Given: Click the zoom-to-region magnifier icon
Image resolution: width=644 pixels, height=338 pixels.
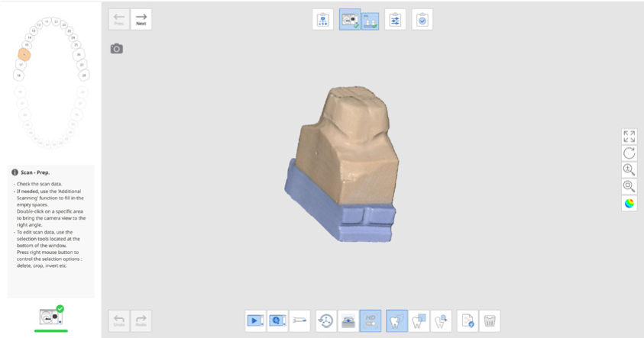Looking at the screenshot, I should point(629,187).
